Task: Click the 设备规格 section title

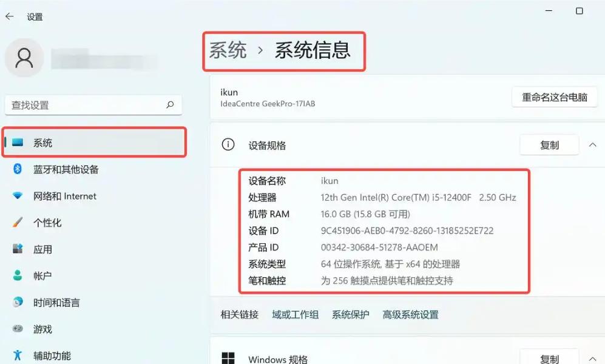Action: (267, 146)
